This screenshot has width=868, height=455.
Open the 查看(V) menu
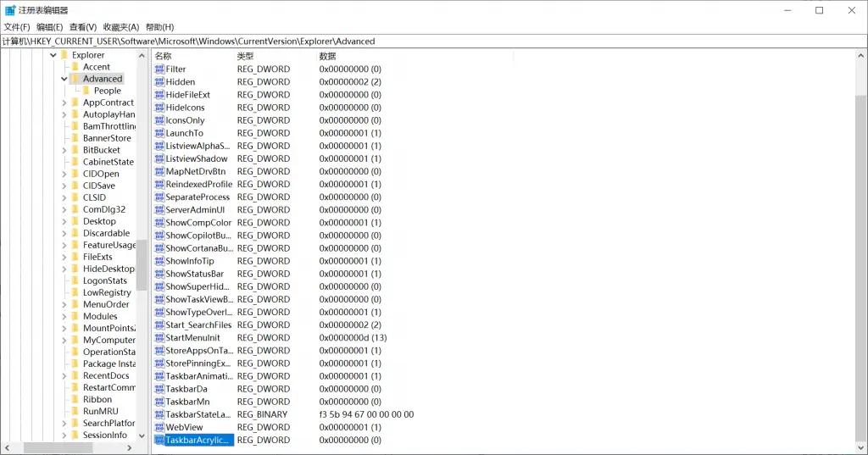(x=83, y=27)
